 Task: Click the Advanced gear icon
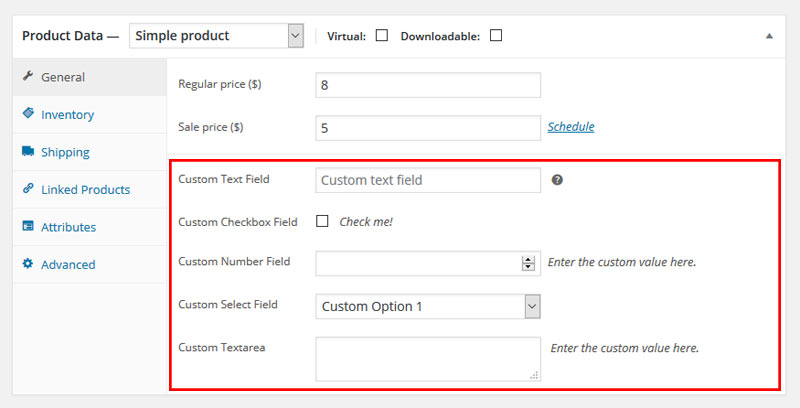click(28, 263)
